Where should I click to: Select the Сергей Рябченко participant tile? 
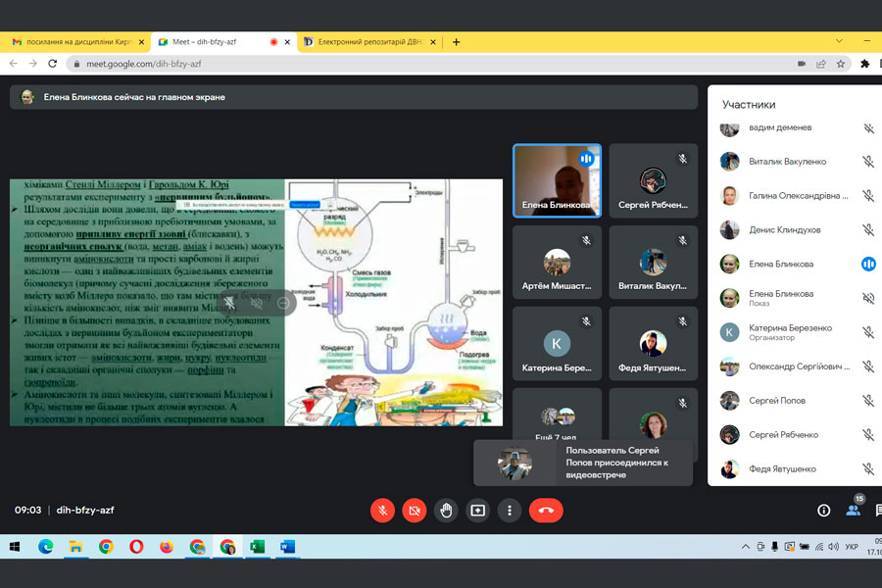(653, 180)
